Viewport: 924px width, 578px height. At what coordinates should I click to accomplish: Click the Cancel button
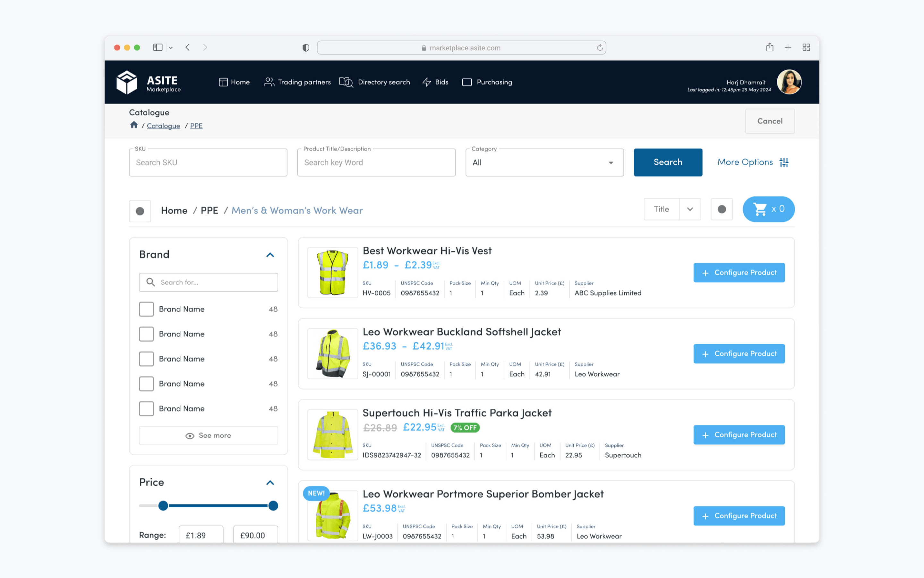pos(770,121)
